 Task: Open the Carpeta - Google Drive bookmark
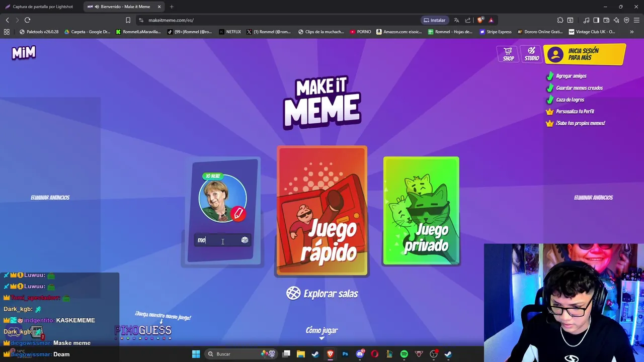(87, 32)
